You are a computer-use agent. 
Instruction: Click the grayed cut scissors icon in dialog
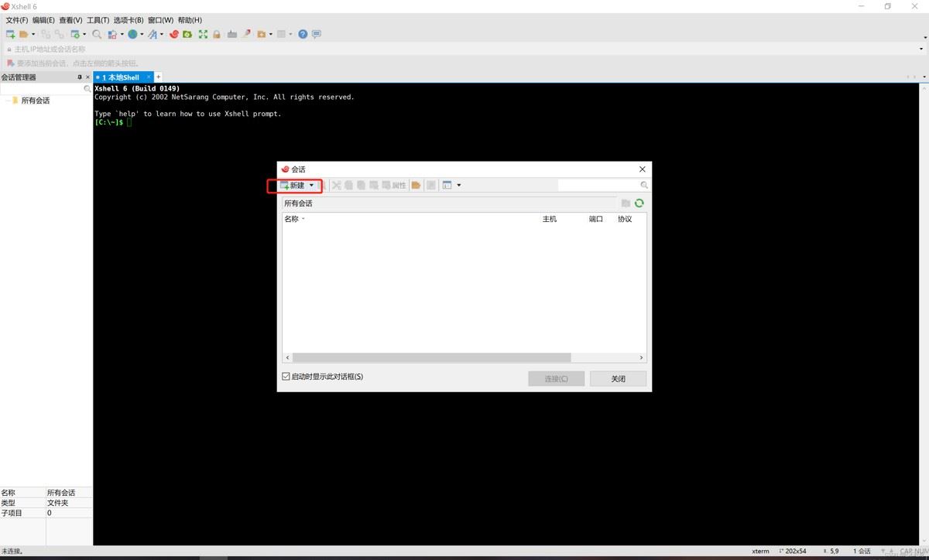pyautogui.click(x=336, y=186)
